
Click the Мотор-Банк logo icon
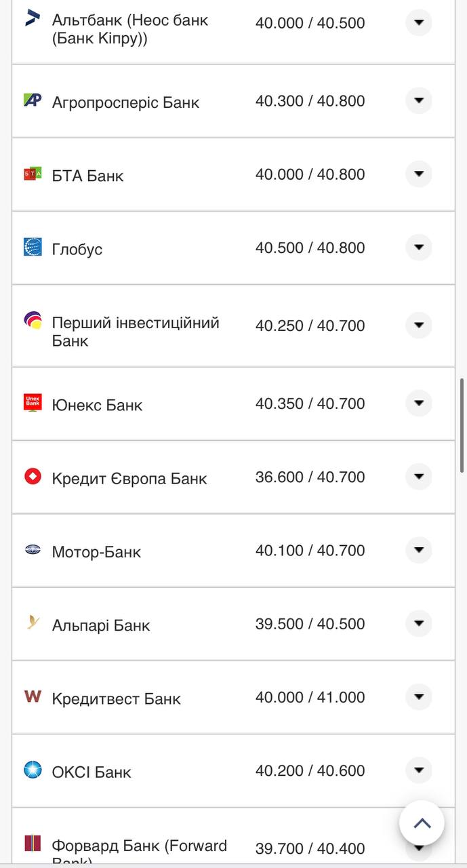point(33,550)
